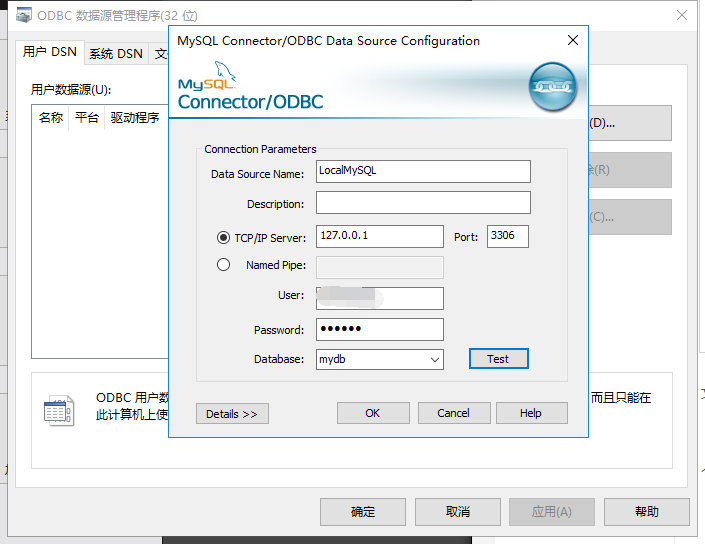
Task: Click the Connection Parameters group label
Action: pos(260,149)
